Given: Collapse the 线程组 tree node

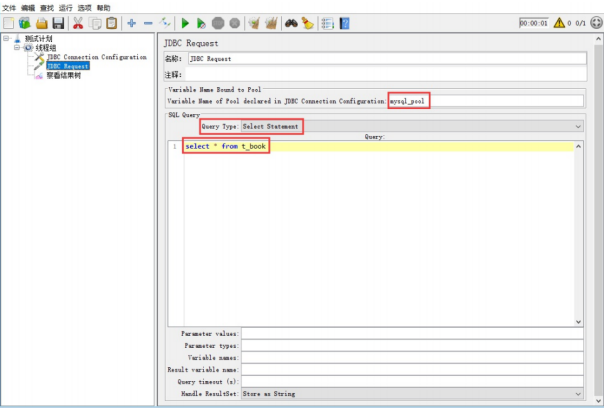Looking at the screenshot, I should click(17, 48).
